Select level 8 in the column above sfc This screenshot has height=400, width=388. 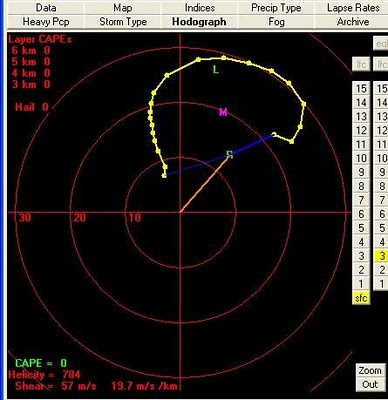(361, 186)
